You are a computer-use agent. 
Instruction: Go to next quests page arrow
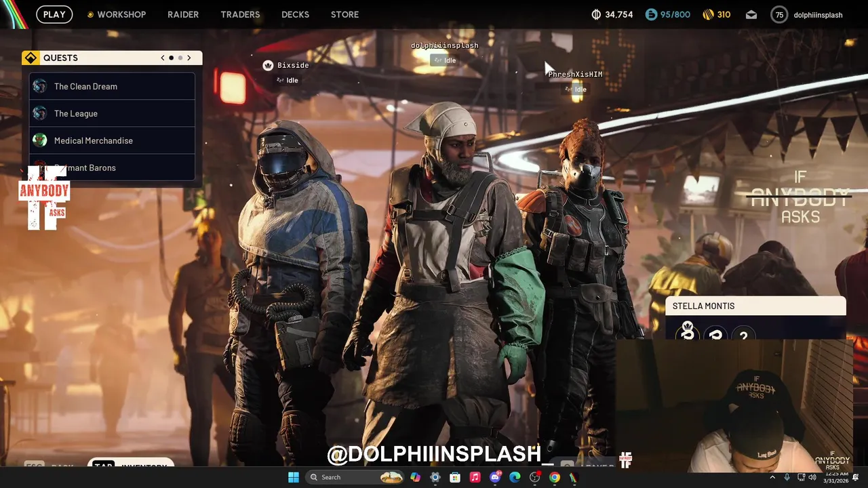pos(189,58)
